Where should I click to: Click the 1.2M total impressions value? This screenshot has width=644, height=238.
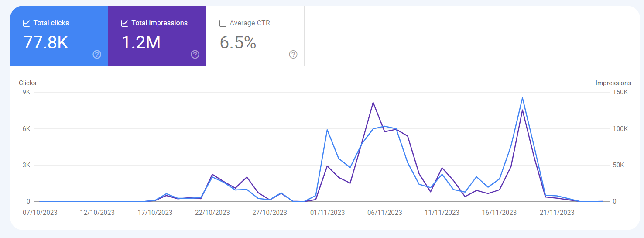click(141, 42)
